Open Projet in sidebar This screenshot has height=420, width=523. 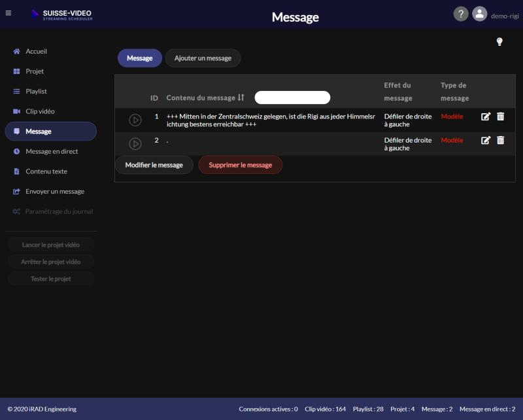tap(51, 71)
